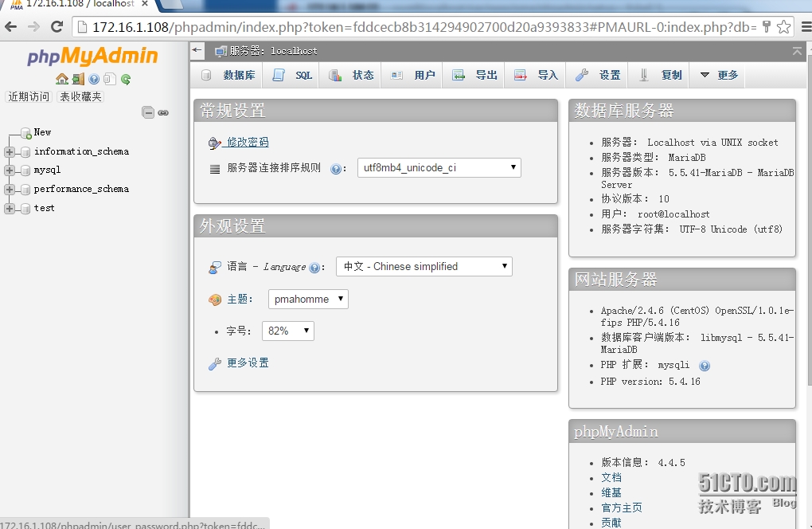Open the 导出 (Export) tab
Viewport: 812px width, 529px height.
click(x=474, y=75)
